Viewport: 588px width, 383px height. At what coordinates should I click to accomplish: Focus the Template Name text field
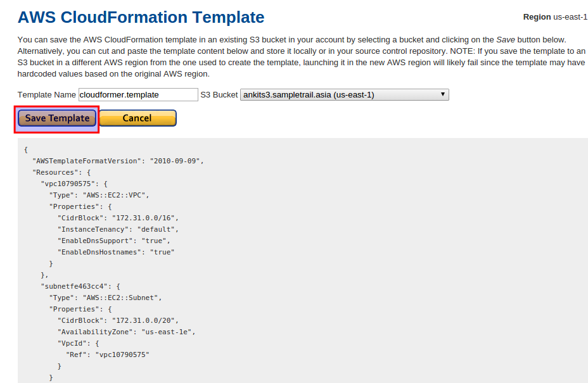coord(138,95)
